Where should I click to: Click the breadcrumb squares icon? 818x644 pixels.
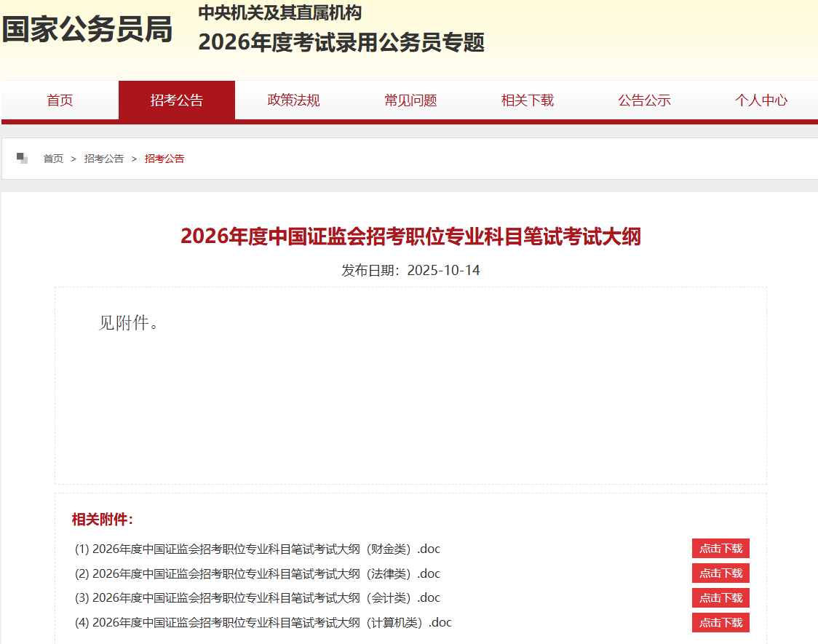coord(22,158)
